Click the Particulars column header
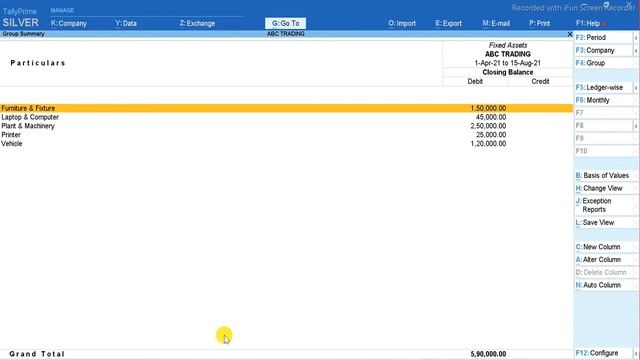Screen dimensions: 640x360 (x=38, y=63)
